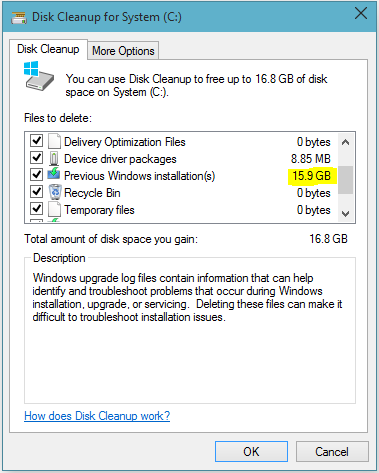Click the Recycle Bin icon in the list

point(55,192)
